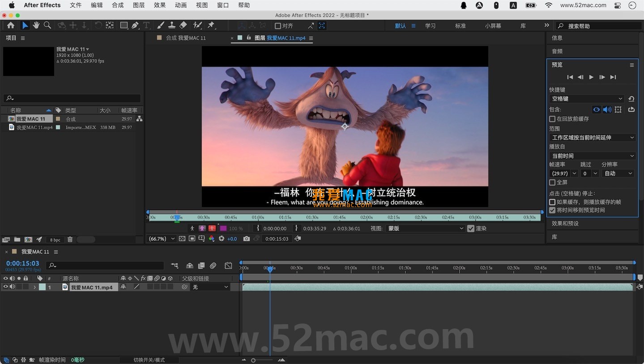The image size is (644, 364).
Task: Click the Home icon in toolbar
Action: pyautogui.click(x=11, y=25)
